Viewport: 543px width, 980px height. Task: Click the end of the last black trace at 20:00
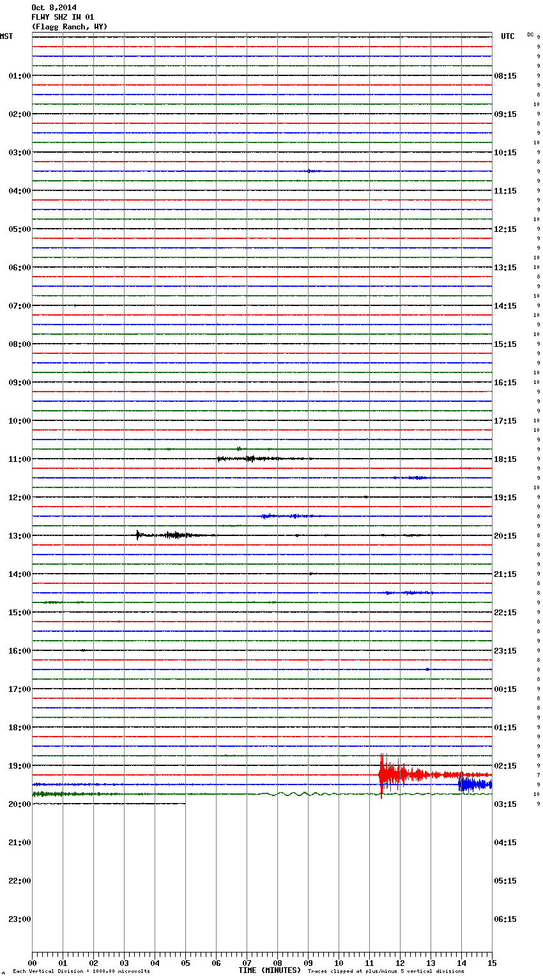click(x=185, y=804)
